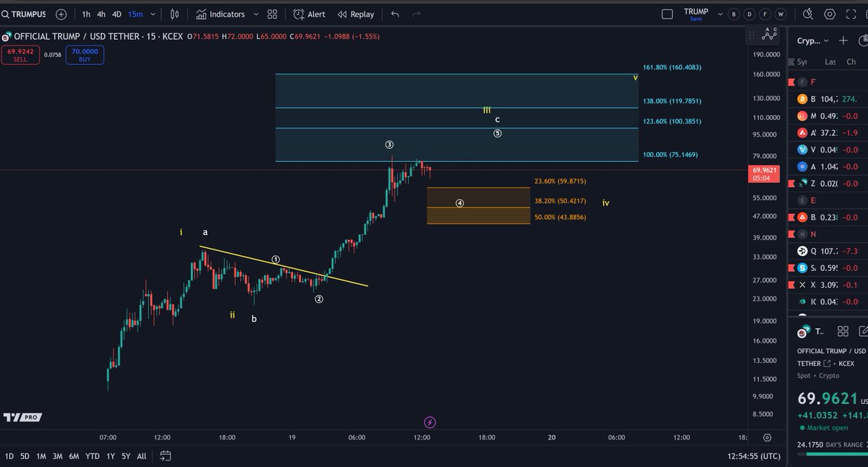Open price scale settings gear icon
868x467 pixels.
[767, 437]
